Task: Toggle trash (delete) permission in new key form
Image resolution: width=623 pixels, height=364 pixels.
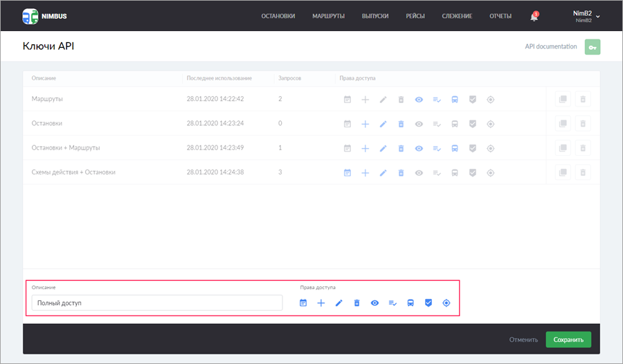Action: [x=357, y=303]
